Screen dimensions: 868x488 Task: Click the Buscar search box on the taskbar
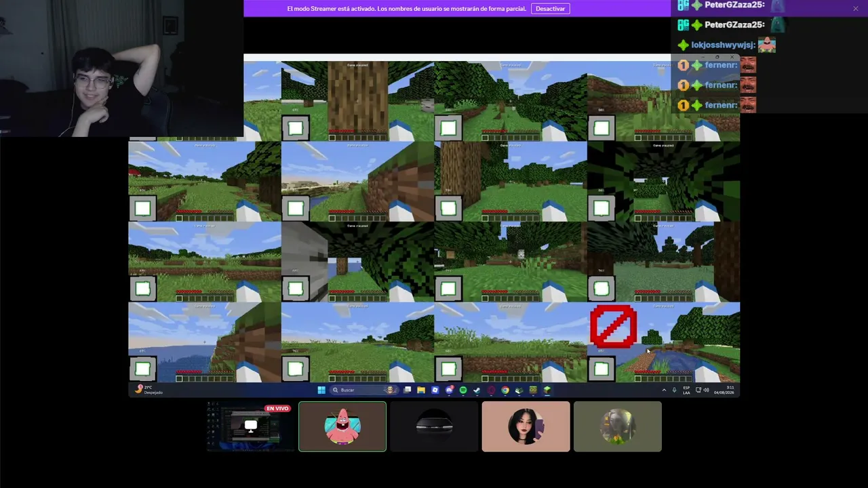(x=363, y=390)
